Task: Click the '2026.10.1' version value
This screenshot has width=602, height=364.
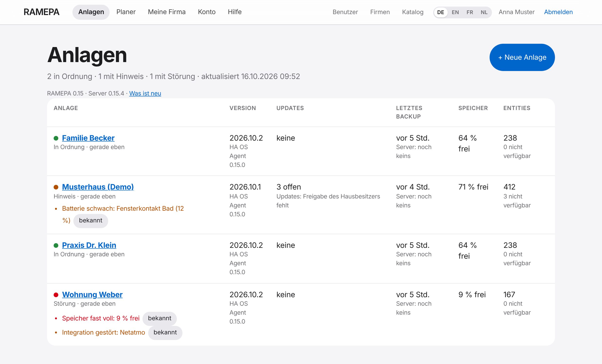Action: pos(245,187)
